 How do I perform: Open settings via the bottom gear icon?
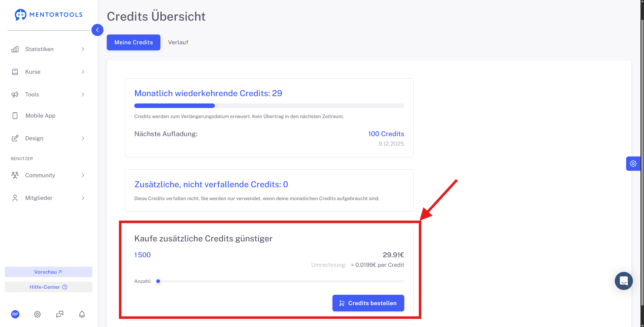point(37,314)
